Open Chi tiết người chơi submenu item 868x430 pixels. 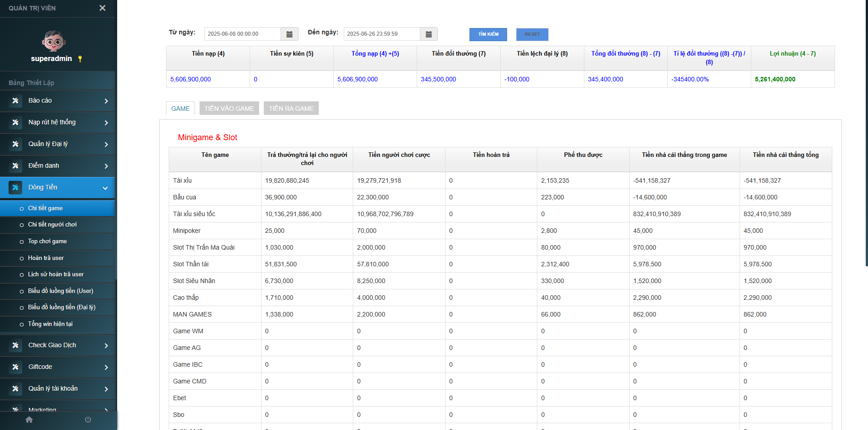[x=57, y=225]
